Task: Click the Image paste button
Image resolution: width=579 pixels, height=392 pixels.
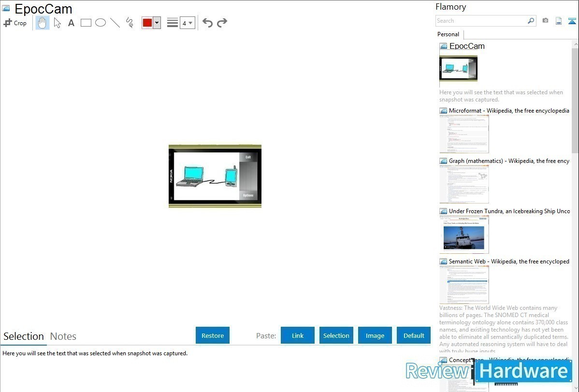Action: tap(375, 335)
